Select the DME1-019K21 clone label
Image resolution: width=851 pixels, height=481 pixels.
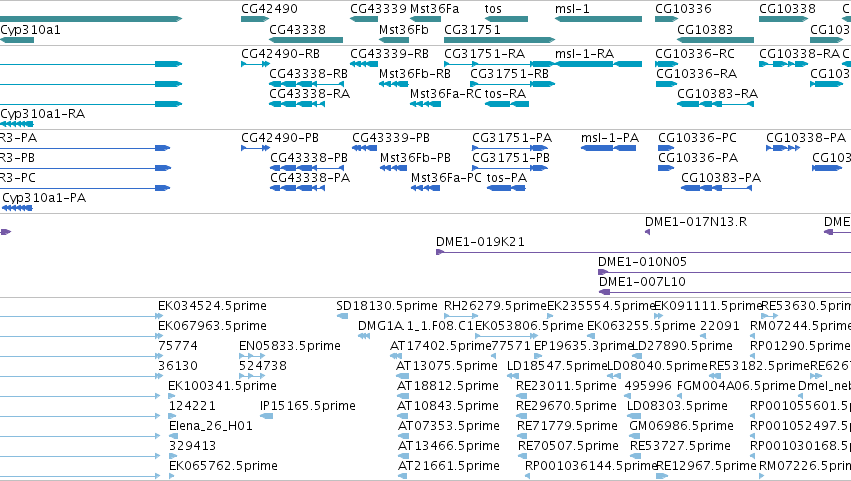(x=480, y=242)
